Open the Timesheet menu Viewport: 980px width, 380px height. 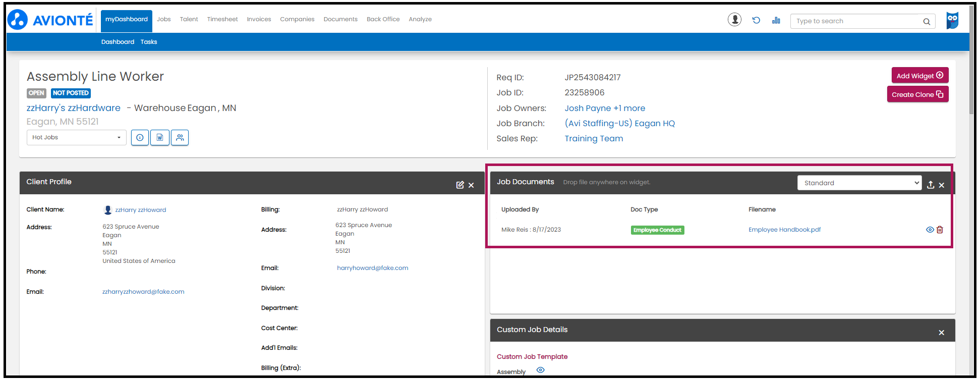pyautogui.click(x=222, y=20)
